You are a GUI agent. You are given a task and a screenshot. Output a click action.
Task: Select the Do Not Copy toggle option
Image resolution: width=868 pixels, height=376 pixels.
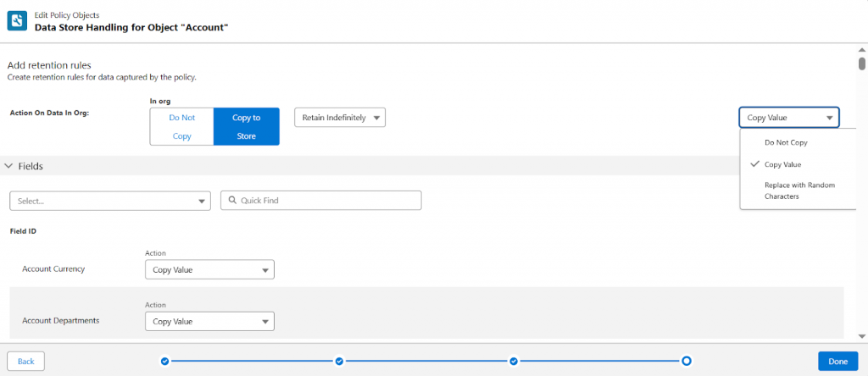point(181,126)
